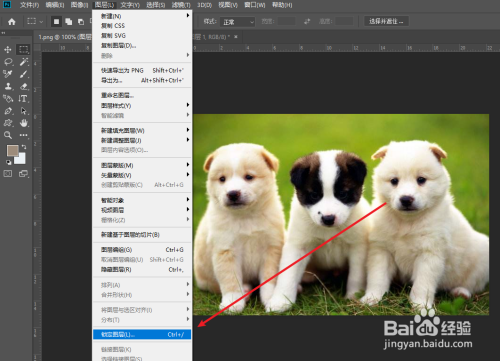Open the 窗口(W) menu

click(255, 5)
